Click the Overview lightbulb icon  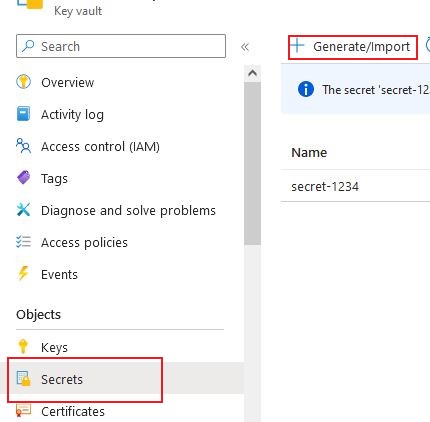23,82
